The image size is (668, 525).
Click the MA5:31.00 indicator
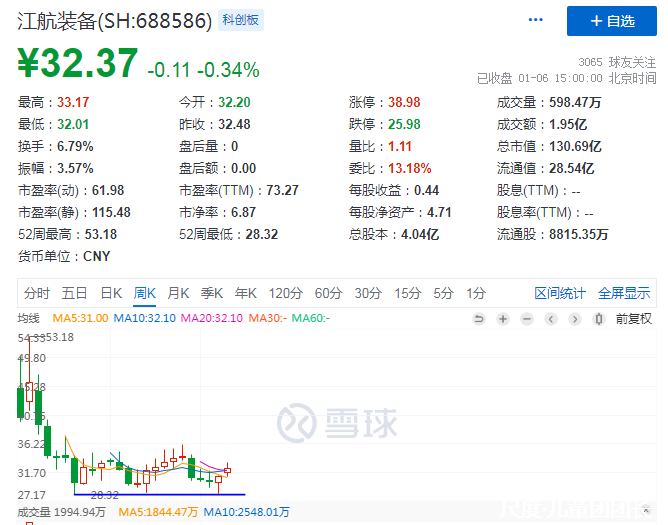80,318
